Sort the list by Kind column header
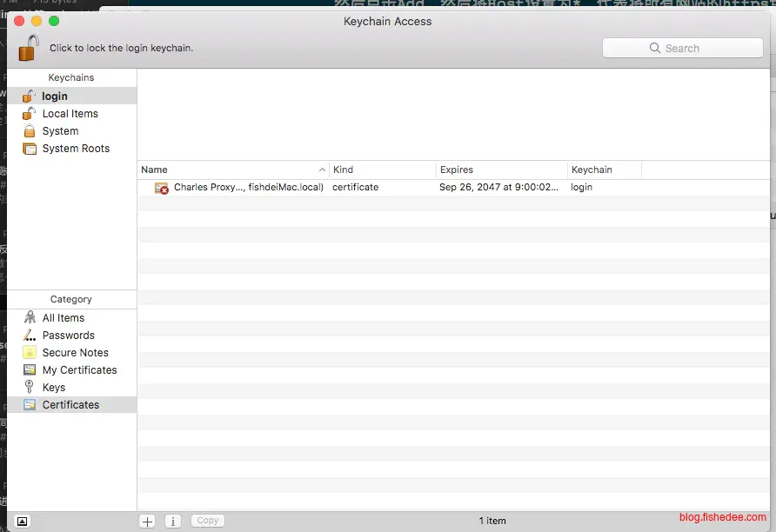This screenshot has height=532, width=776. [381, 170]
